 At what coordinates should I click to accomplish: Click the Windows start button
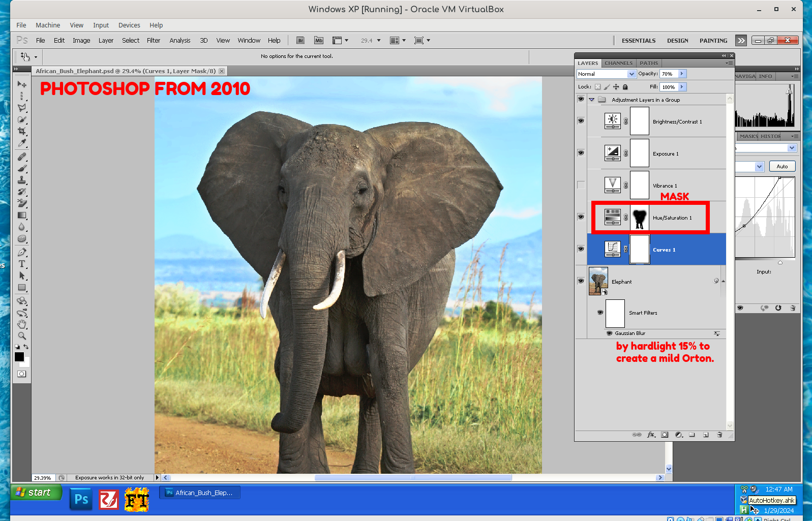[36, 492]
